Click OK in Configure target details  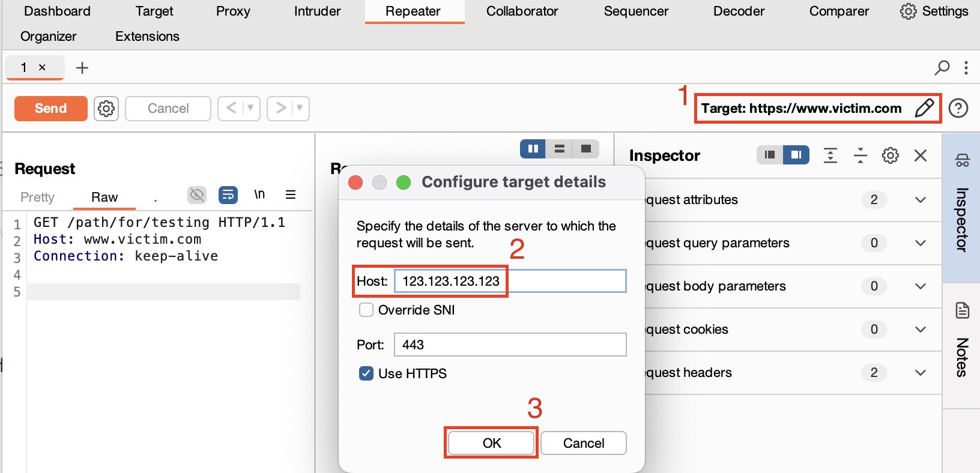(491, 443)
